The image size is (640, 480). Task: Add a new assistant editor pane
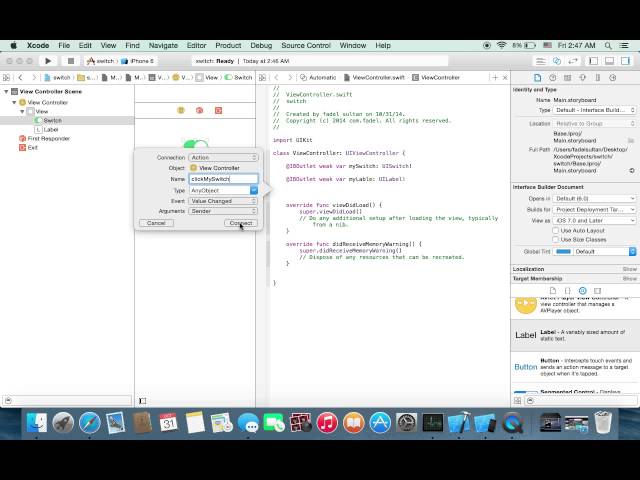pyautogui.click(x=495, y=78)
